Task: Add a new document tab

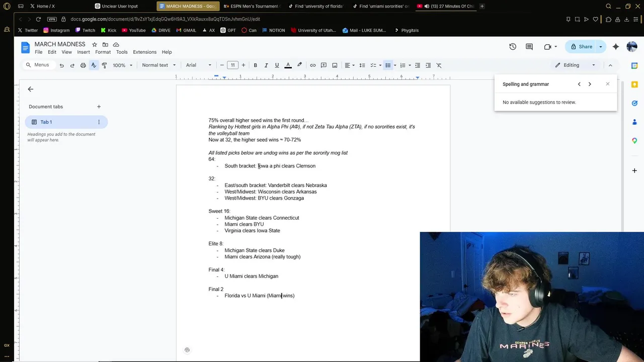Action: tap(99, 107)
